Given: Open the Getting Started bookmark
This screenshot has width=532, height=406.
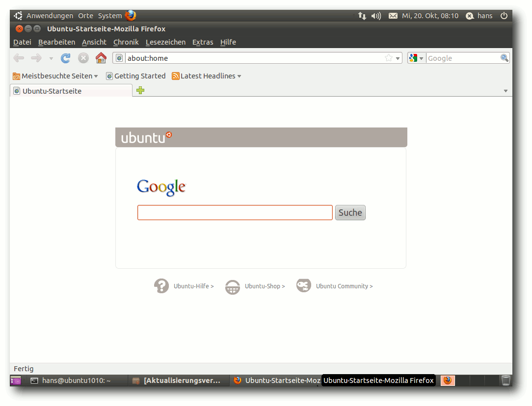Looking at the screenshot, I should [136, 76].
